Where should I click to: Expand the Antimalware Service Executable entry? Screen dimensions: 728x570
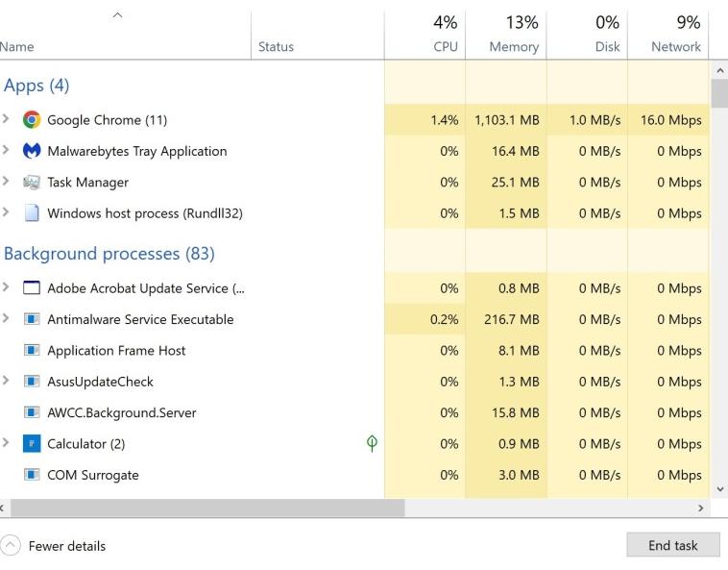click(x=8, y=319)
